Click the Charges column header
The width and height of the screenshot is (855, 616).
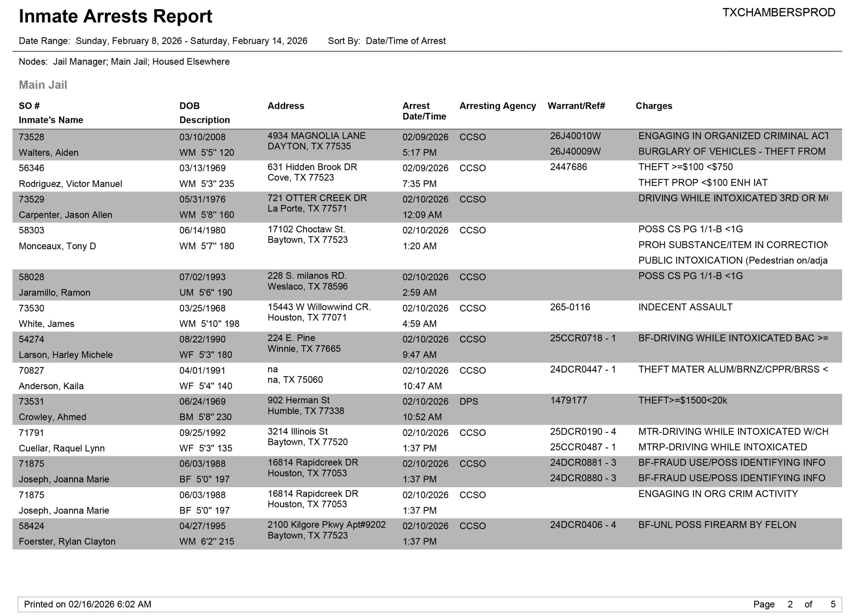coord(653,106)
